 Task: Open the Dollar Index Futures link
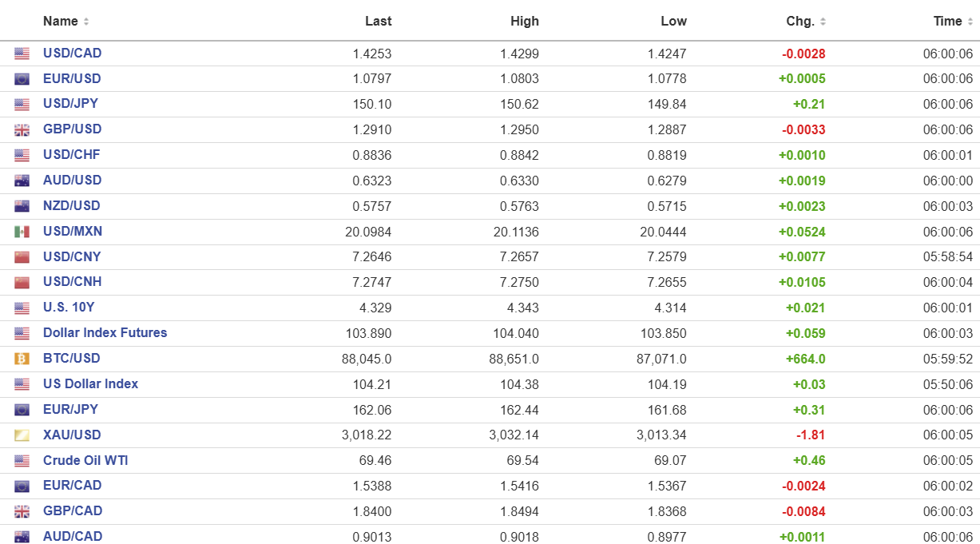click(105, 333)
